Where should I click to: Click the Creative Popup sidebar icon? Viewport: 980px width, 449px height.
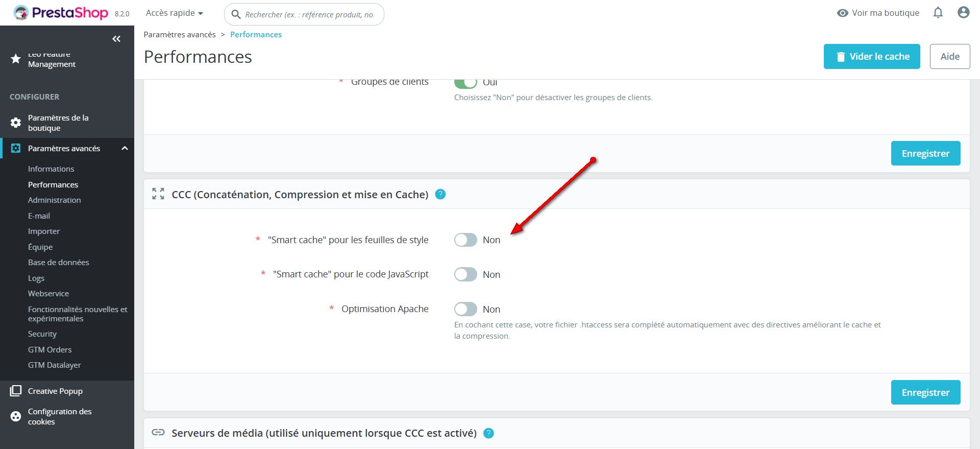pos(16,391)
